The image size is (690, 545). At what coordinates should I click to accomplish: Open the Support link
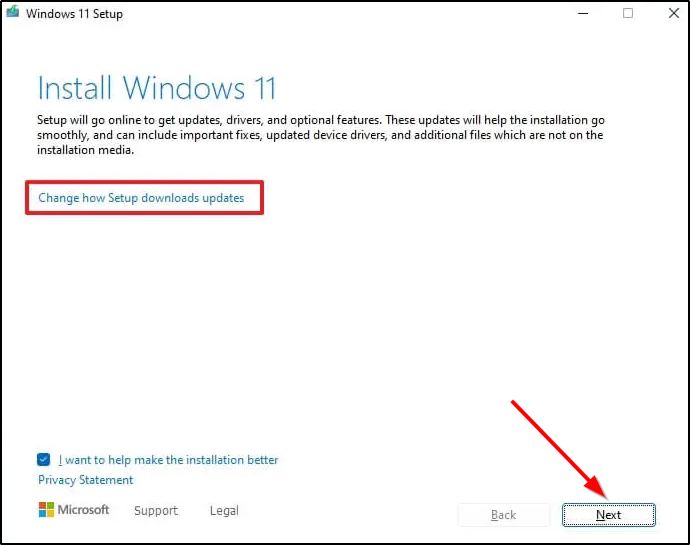click(x=156, y=510)
